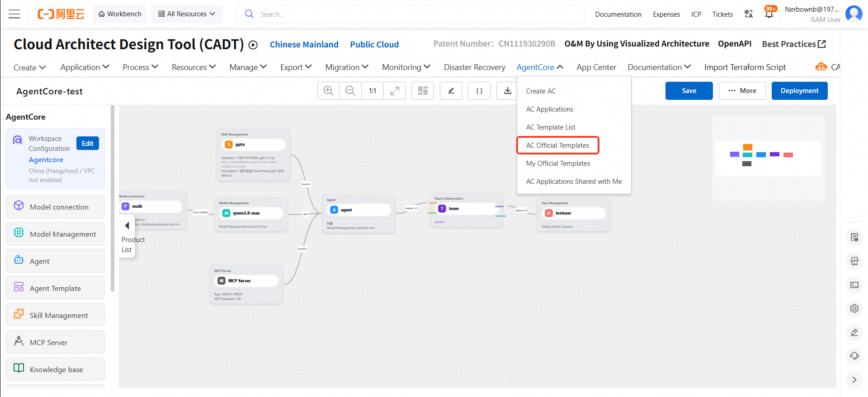Viewport: 868px width, 397px height.
Task: Focus the top Search input field
Action: pyautogui.click(x=410, y=14)
